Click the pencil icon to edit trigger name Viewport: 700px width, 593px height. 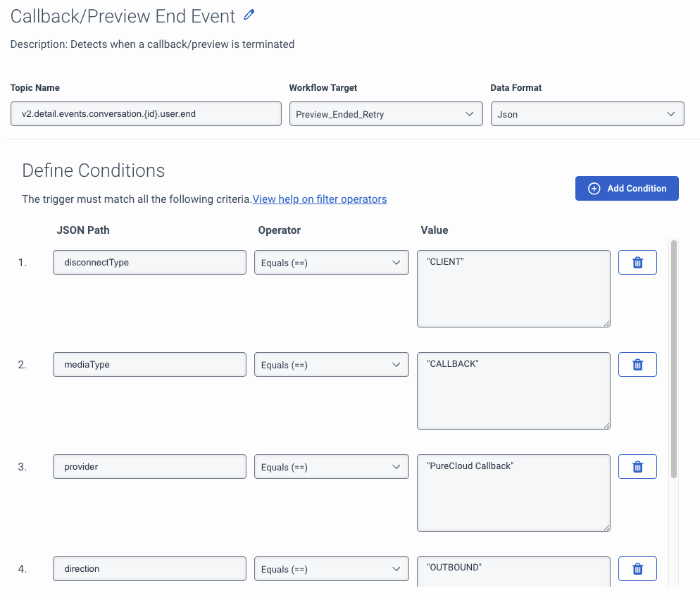(x=249, y=15)
